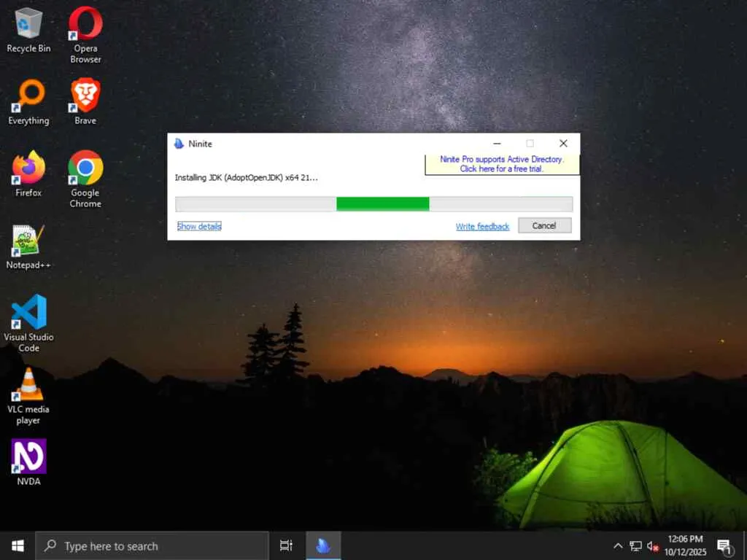747x560 pixels.
Task: Click the green installation progress bar
Action: 374,204
